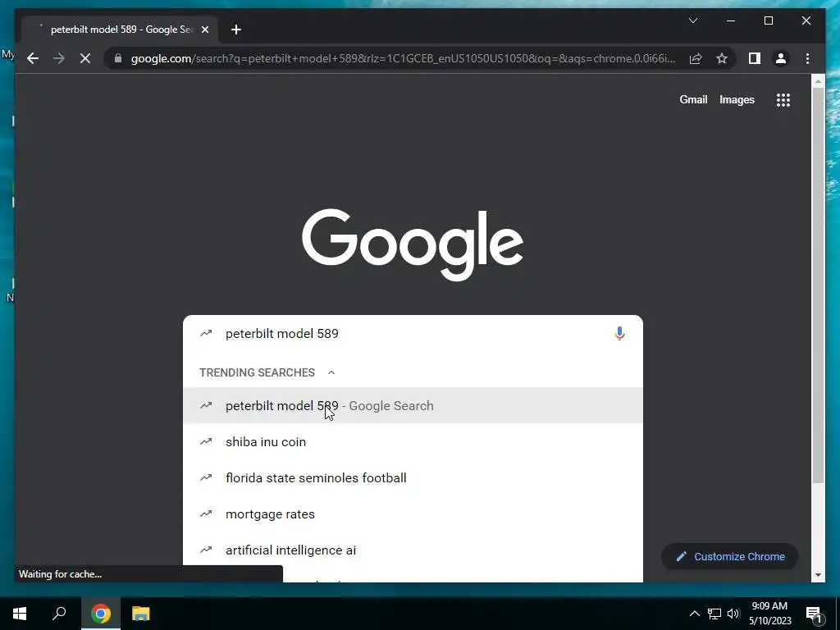
Task: Open the network status tray icon
Action: tap(714, 614)
